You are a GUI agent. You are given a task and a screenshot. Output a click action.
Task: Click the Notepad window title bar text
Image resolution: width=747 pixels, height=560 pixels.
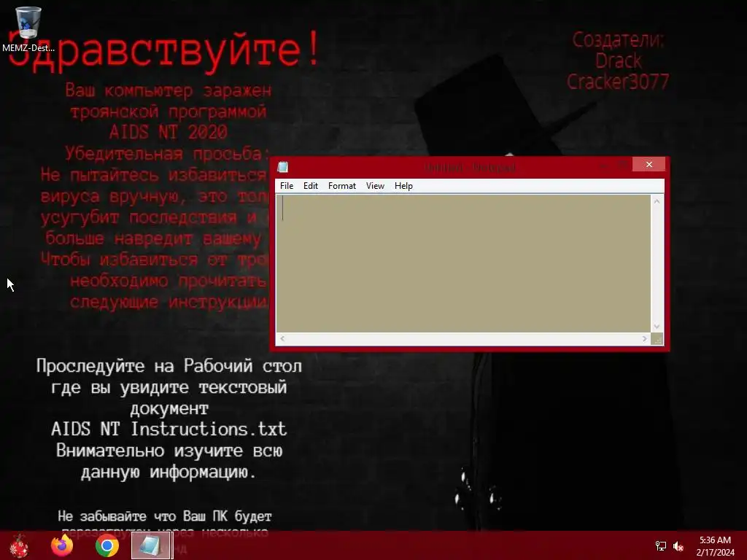click(469, 167)
